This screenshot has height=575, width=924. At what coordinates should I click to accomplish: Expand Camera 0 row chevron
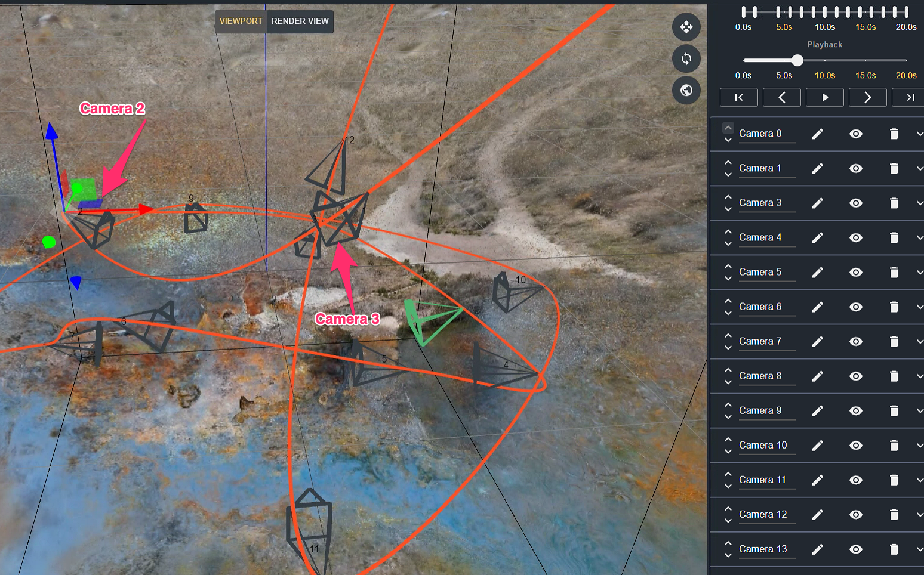(x=920, y=134)
